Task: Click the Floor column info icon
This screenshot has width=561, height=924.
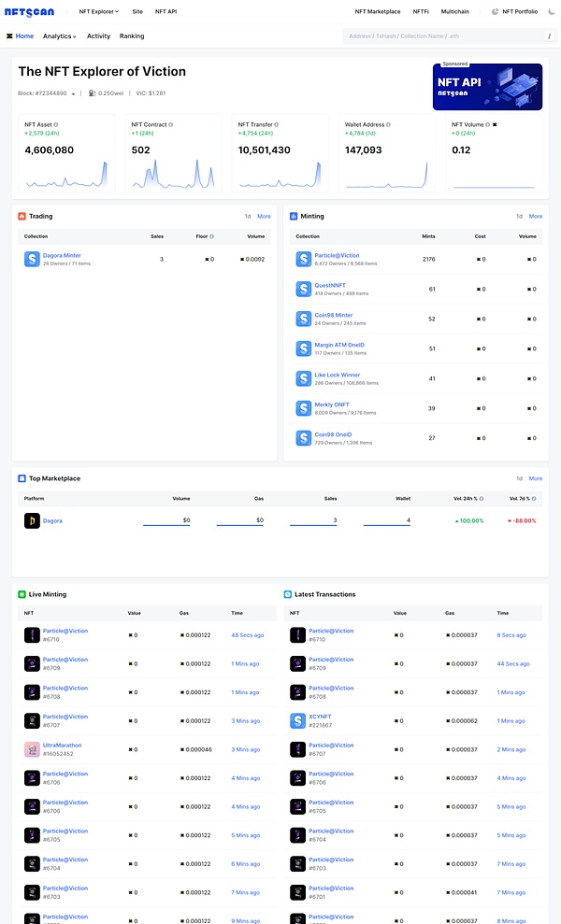Action: coord(211,236)
